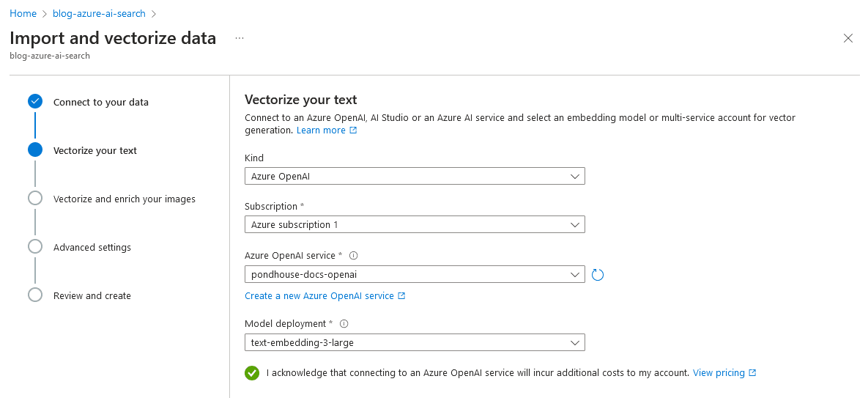Open Vectorize and enrich your images step

click(125, 199)
